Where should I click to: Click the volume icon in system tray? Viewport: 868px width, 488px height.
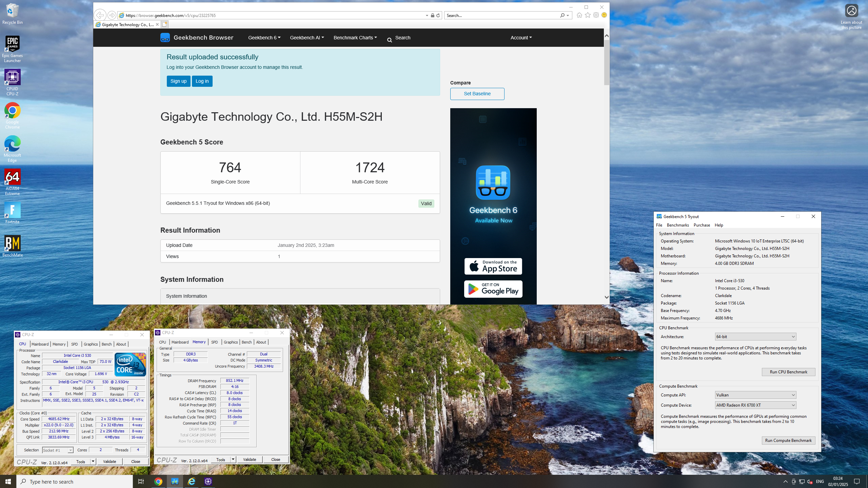click(x=810, y=482)
